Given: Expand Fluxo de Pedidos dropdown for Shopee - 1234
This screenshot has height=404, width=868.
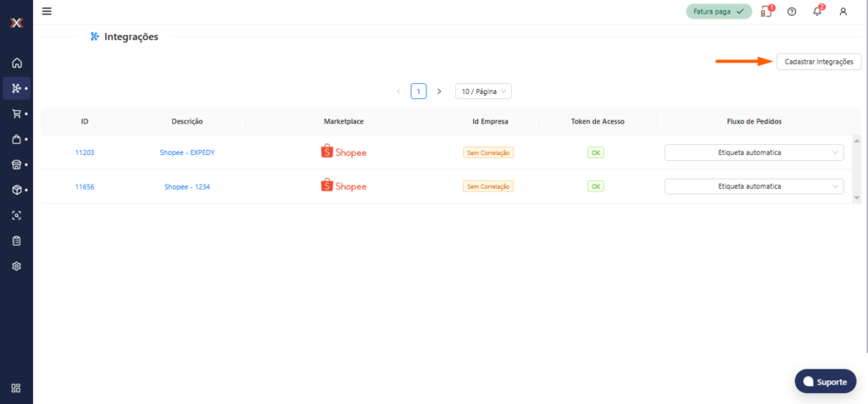Looking at the screenshot, I should coord(754,186).
